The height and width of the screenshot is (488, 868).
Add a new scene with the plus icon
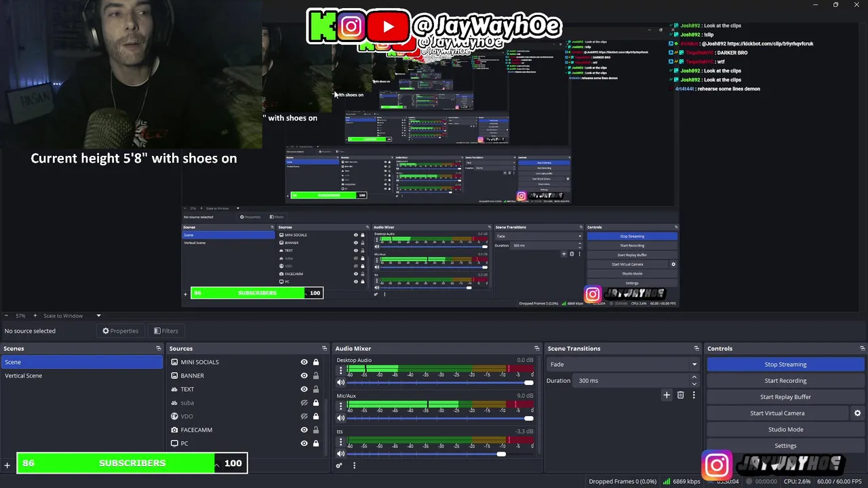(7, 465)
